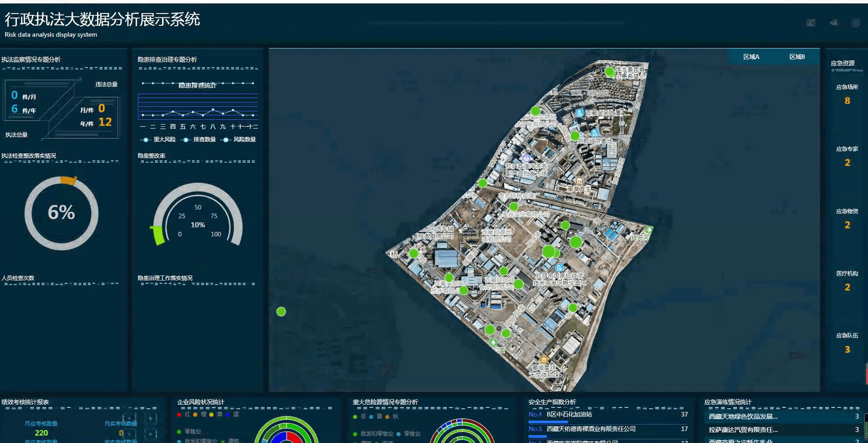This screenshot has height=443, width=868.
Task: Open the hexagon settings icon at top right
Action: point(856,23)
